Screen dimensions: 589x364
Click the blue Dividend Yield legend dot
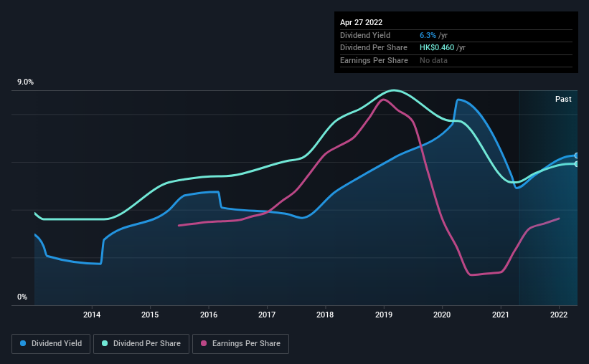click(24, 343)
